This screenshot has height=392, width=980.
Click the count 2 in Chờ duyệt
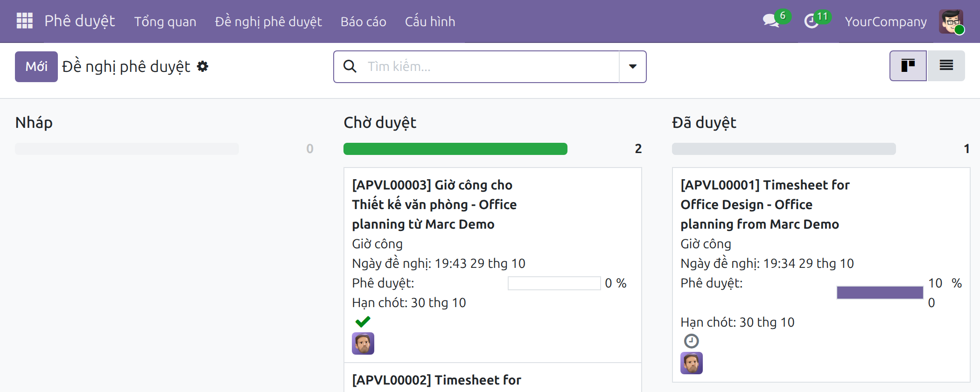click(x=638, y=149)
